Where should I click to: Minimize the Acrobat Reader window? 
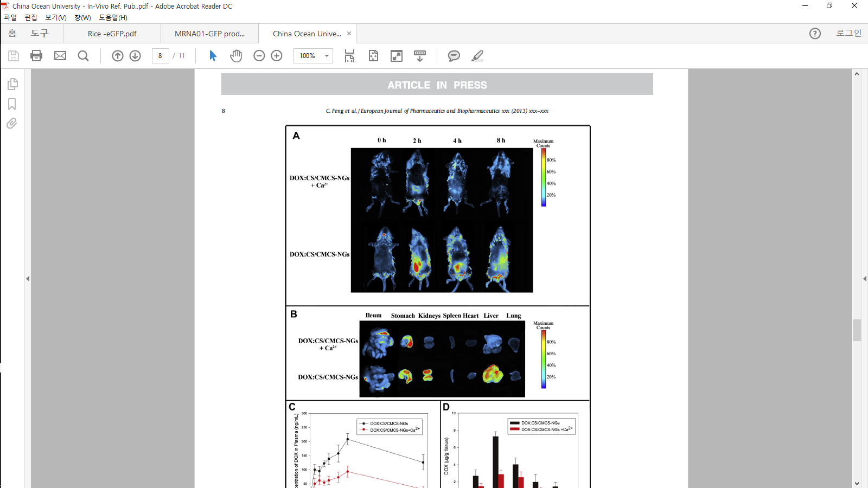[805, 6]
